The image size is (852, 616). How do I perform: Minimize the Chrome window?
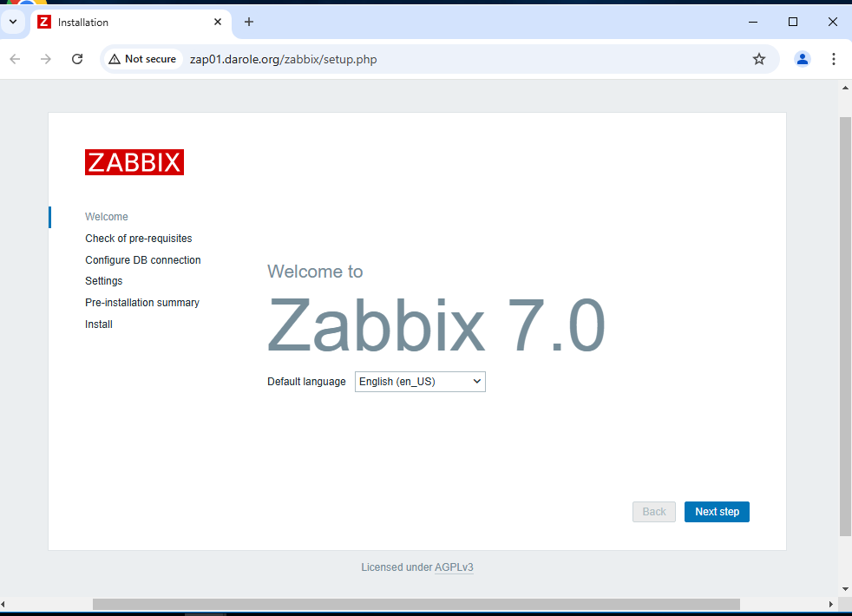pos(753,22)
